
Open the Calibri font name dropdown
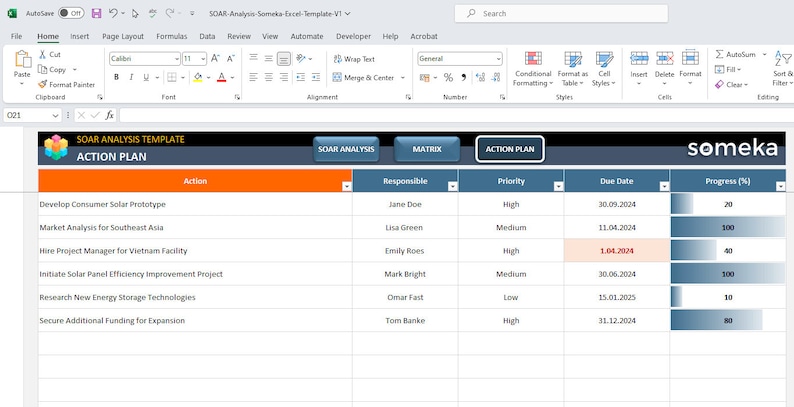pyautogui.click(x=177, y=59)
